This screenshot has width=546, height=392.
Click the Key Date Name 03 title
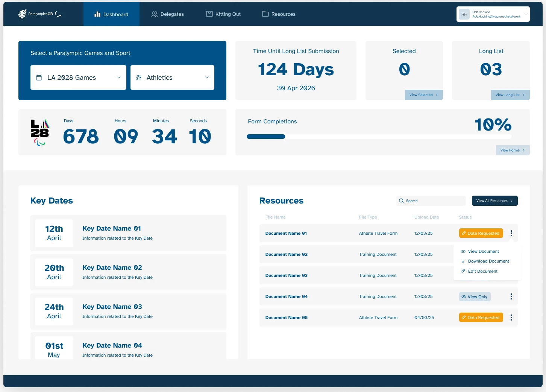(x=112, y=307)
